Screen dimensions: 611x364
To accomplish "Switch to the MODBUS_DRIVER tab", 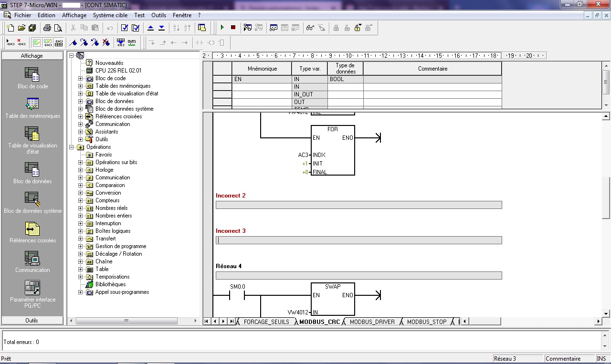I will coord(372,322).
